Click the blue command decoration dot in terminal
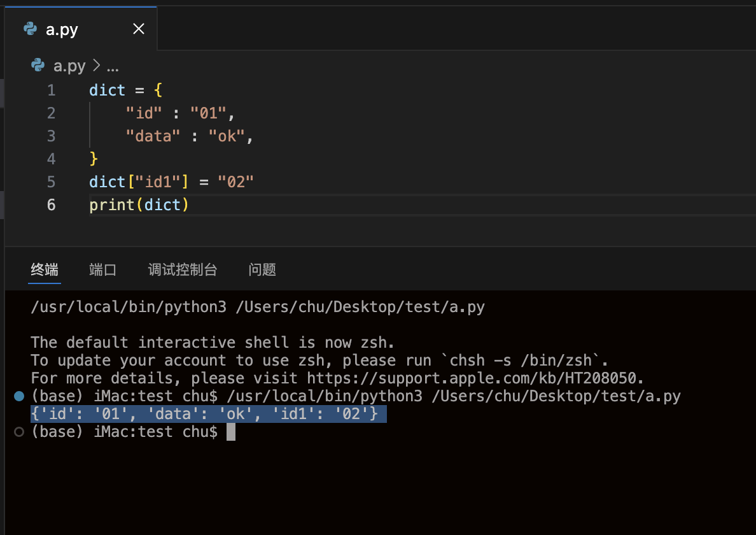 (x=19, y=396)
